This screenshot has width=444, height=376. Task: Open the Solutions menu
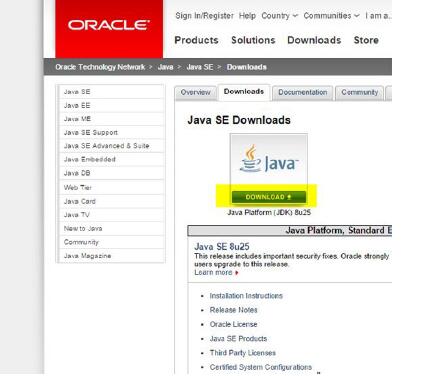[x=253, y=40]
